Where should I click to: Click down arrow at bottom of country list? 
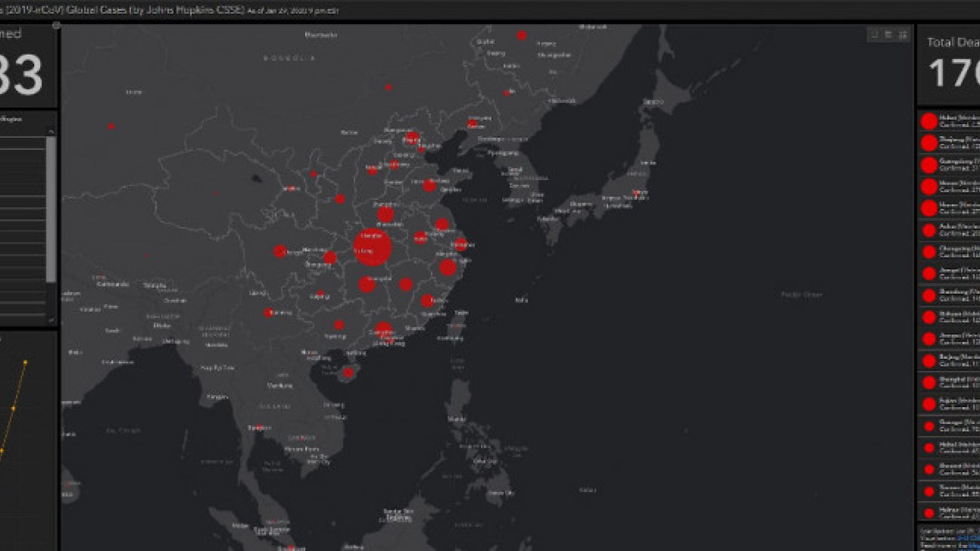(x=51, y=320)
